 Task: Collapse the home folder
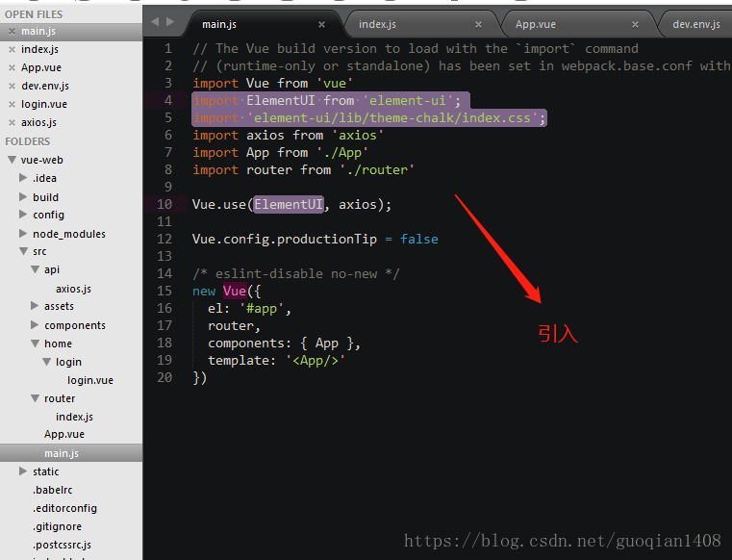point(35,344)
